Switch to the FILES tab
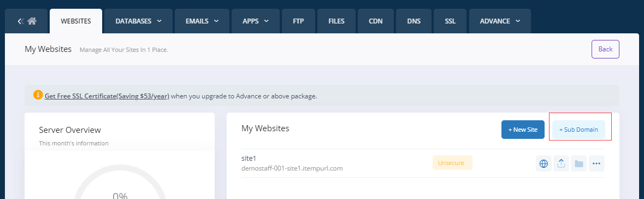 pos(336,21)
